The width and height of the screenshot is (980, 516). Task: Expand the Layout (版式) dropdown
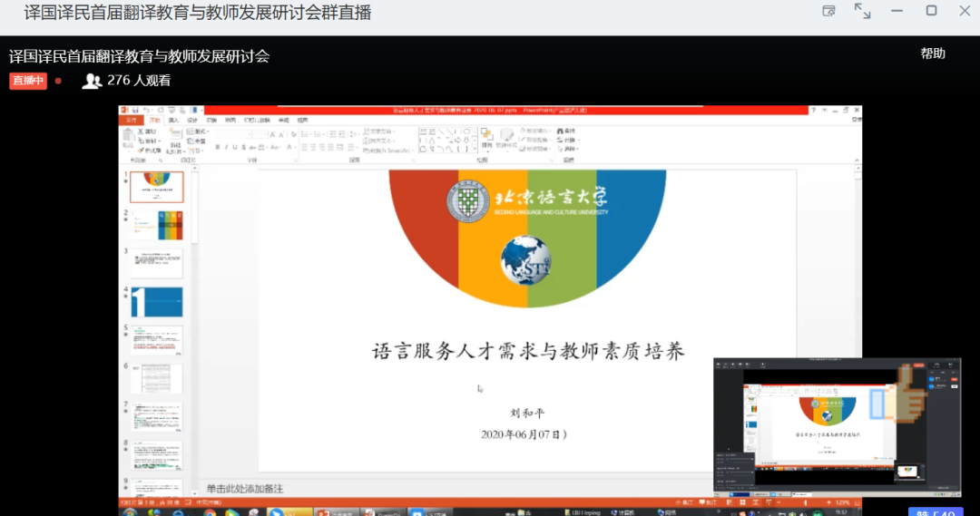tap(198, 131)
